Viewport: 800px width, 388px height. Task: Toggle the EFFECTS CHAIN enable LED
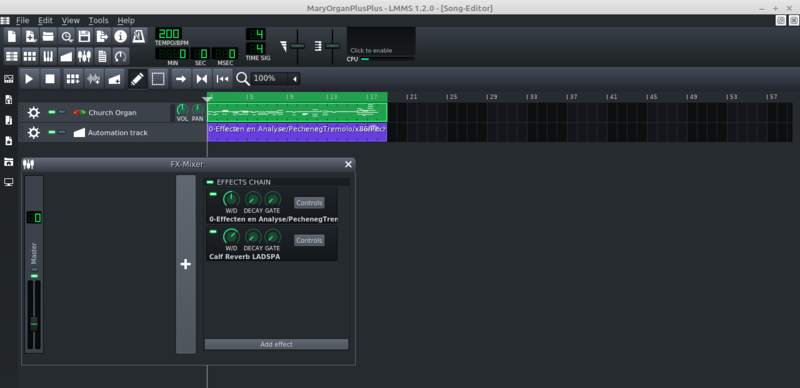tap(210, 182)
